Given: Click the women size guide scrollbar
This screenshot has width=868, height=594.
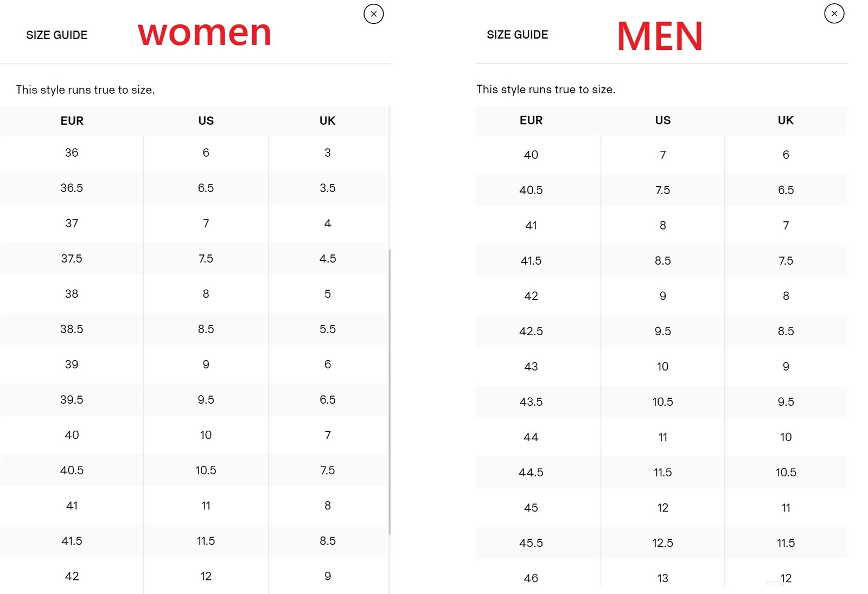Looking at the screenshot, I should [x=390, y=391].
